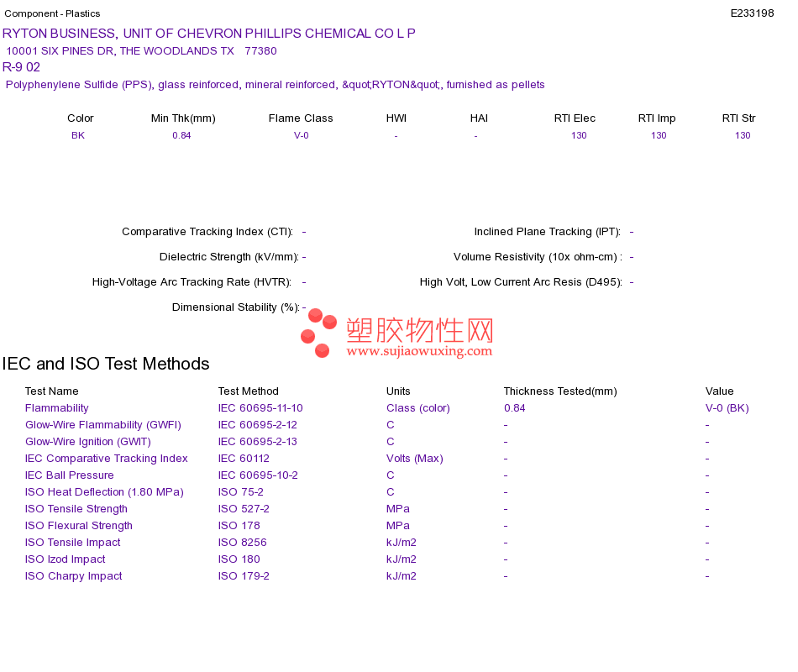Click the Test Method column header
The width and height of the screenshot is (798, 672).
[249, 391]
